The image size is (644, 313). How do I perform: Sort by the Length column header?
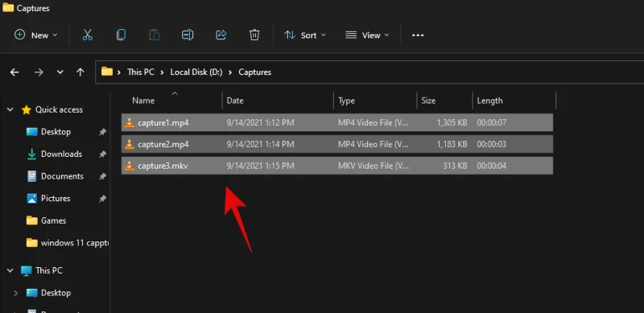click(x=489, y=101)
